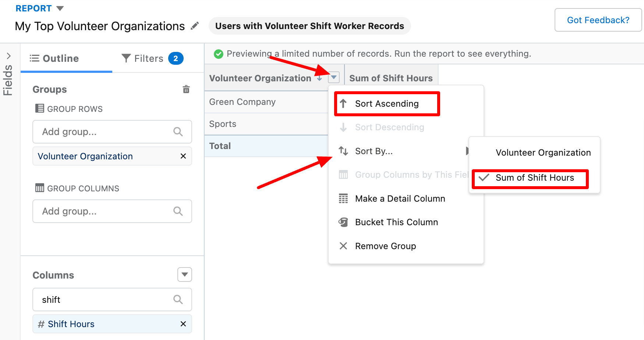Choose Volunteer Organization in Sort By submenu
The width and height of the screenshot is (644, 340).
pyautogui.click(x=543, y=153)
